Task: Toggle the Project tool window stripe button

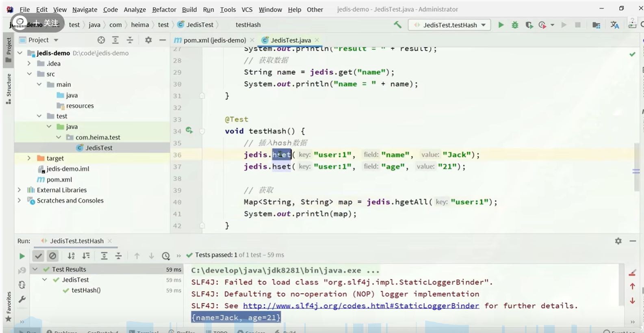Action: tap(9, 50)
